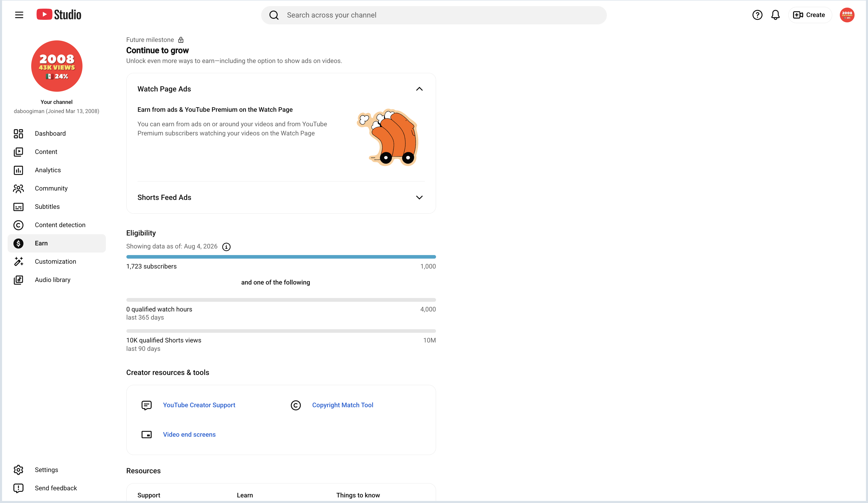Viewport: 868px width, 503px height.
Task: Click the Content detection copyright icon
Action: coord(18,225)
